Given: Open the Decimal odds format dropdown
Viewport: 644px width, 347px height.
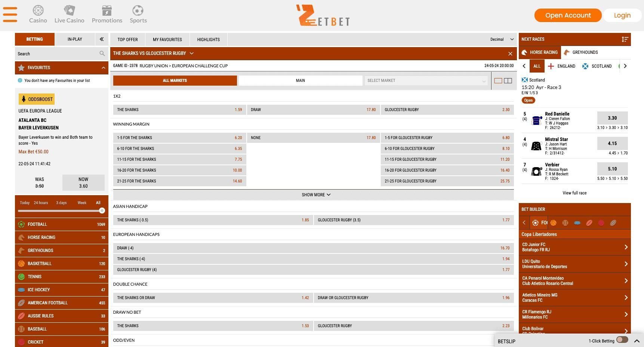Looking at the screenshot, I should (502, 39).
